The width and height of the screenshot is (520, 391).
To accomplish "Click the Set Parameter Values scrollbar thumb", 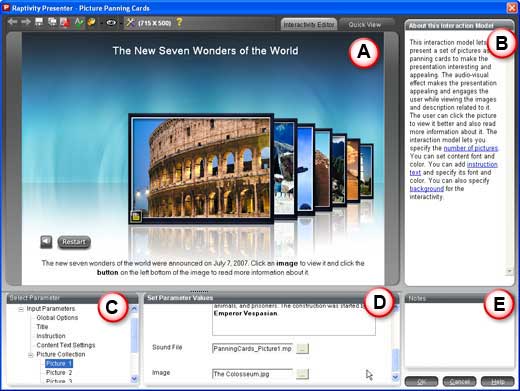I will click(395, 359).
